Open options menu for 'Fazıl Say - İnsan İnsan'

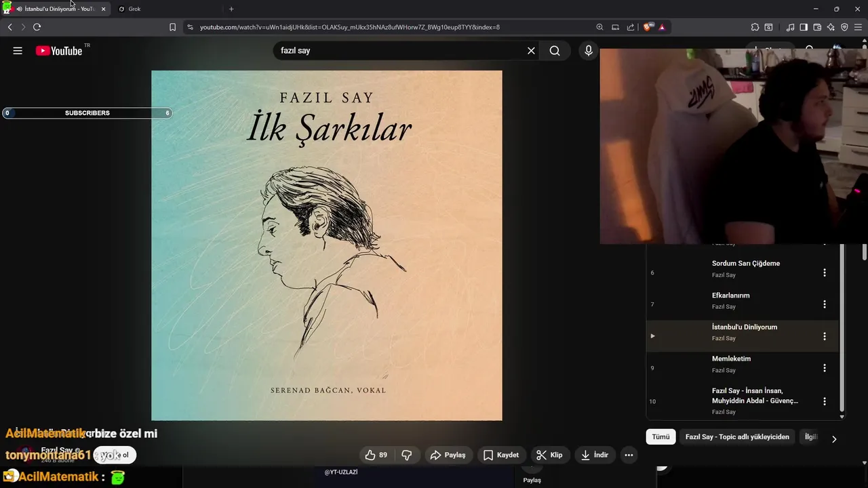point(825,401)
